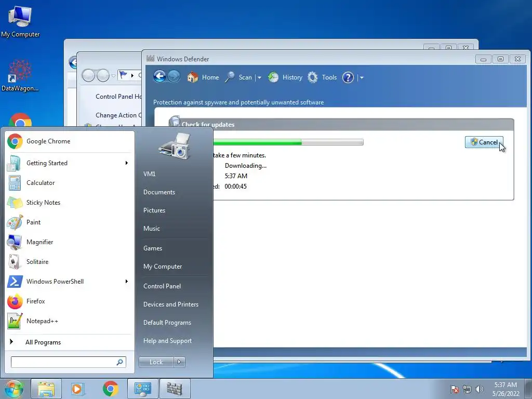
Task: Open Windows PowerShell from Start menu
Action: click(68, 281)
